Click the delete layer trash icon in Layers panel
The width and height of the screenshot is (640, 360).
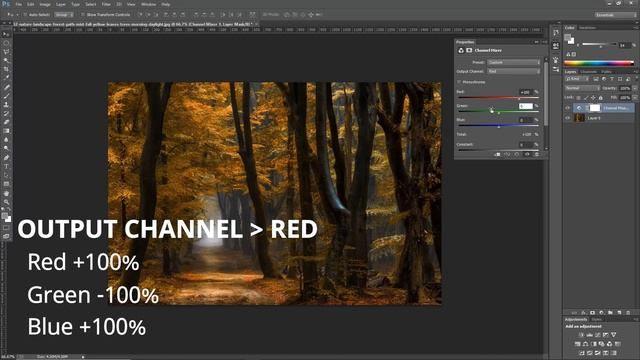pyautogui.click(x=628, y=313)
